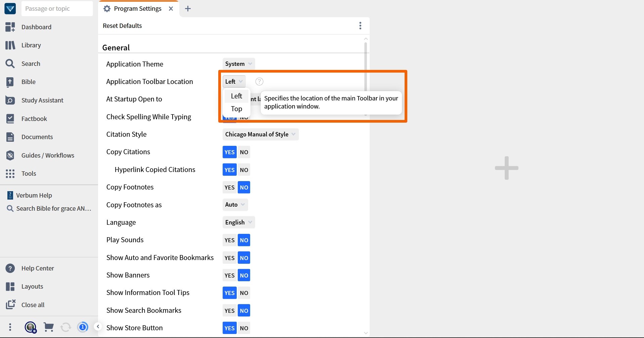Open the Layouts panel icon
644x338 pixels.
coord(10,286)
